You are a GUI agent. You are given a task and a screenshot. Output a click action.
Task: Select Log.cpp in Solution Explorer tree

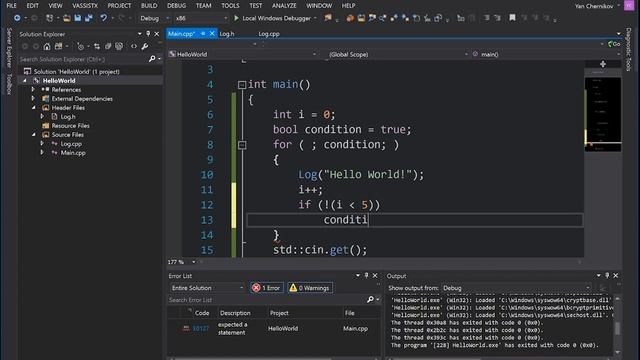coord(71,144)
